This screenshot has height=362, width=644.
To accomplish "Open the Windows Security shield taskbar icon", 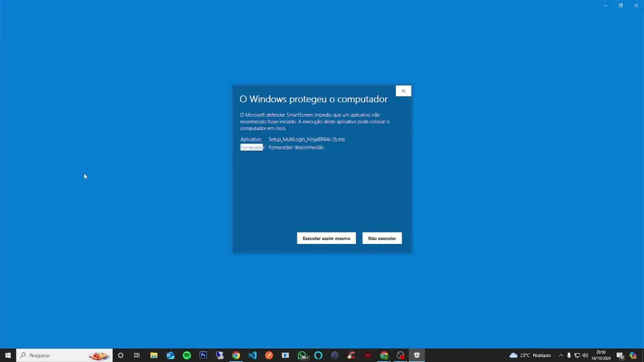I will pyautogui.click(x=417, y=355).
